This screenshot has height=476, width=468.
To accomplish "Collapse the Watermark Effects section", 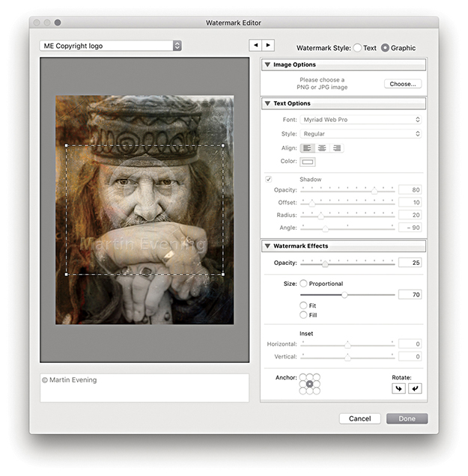I will pyautogui.click(x=267, y=245).
